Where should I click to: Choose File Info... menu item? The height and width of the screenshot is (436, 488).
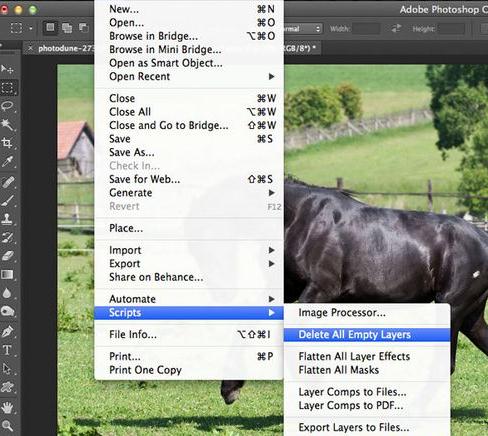(x=189, y=334)
